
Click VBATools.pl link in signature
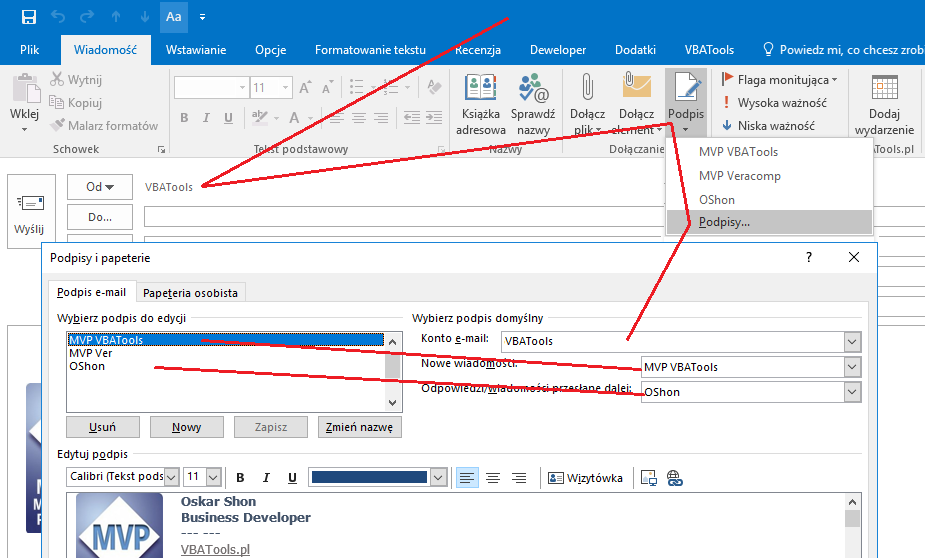click(x=215, y=549)
